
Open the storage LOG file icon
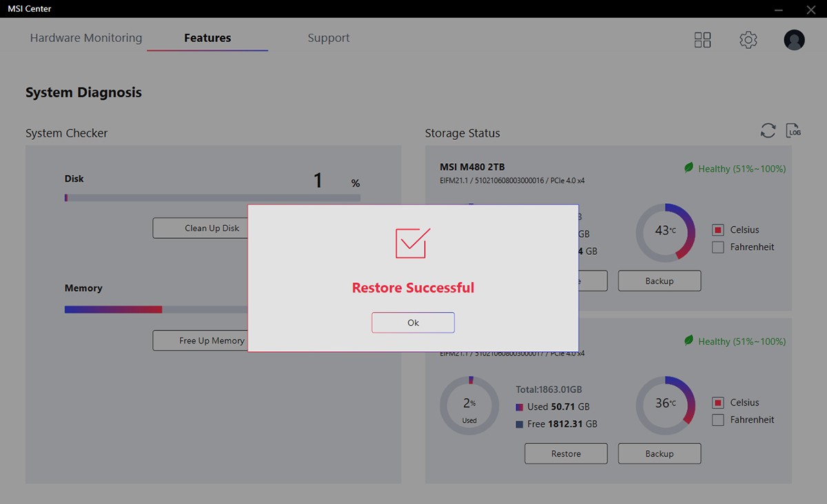pyautogui.click(x=793, y=130)
